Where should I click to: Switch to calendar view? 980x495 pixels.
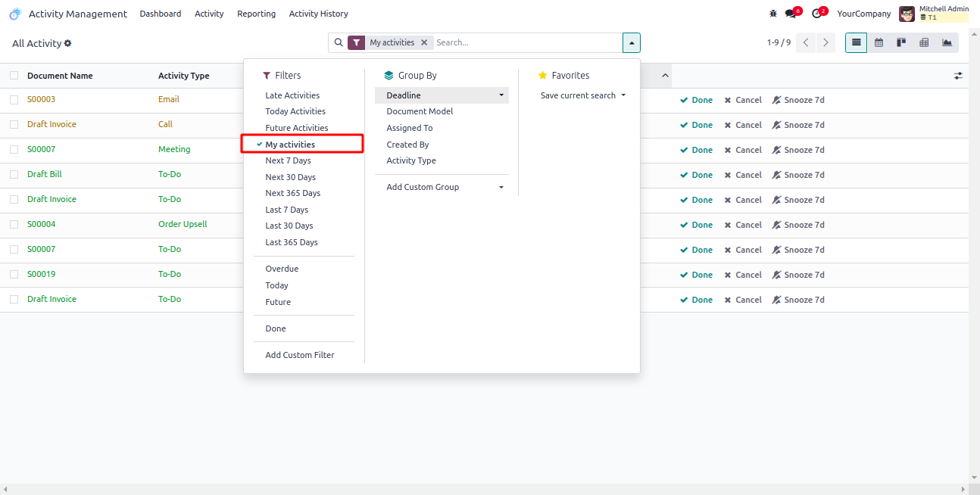[879, 43]
